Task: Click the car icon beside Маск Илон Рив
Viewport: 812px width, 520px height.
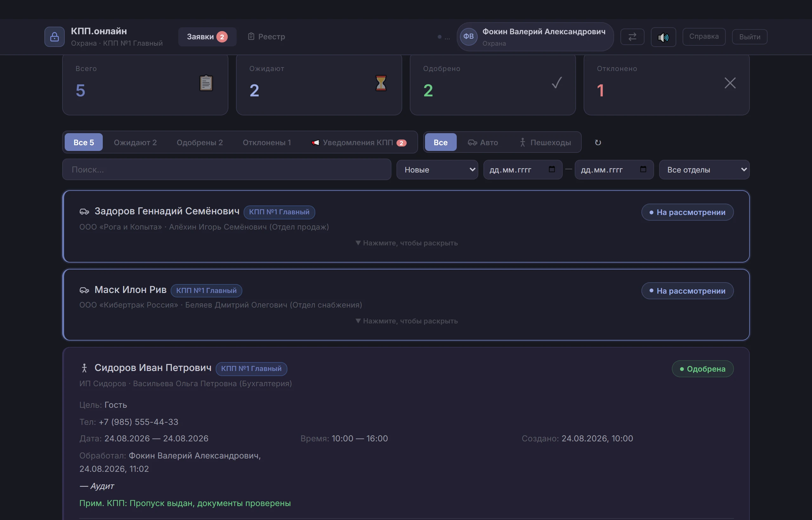Action: click(x=84, y=290)
